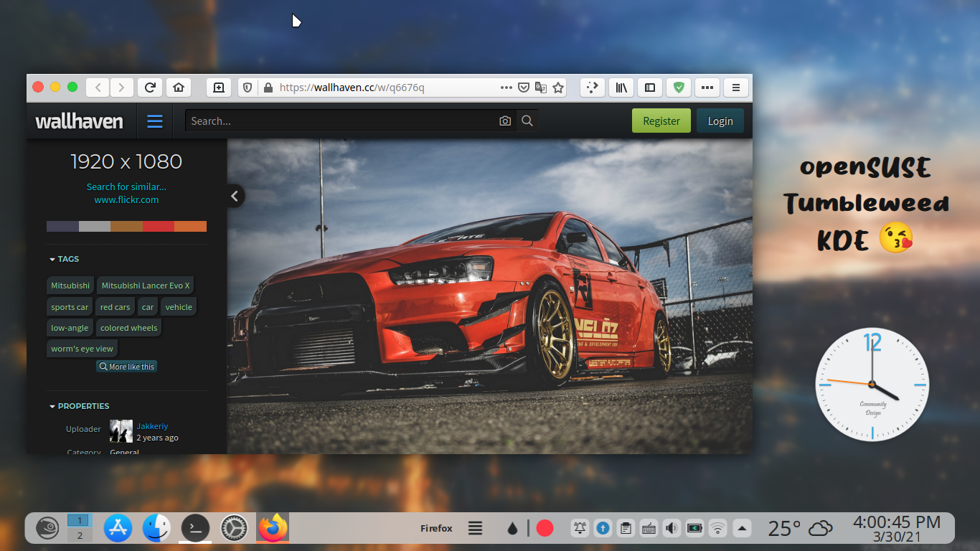Click the 'More like this' button

(126, 367)
